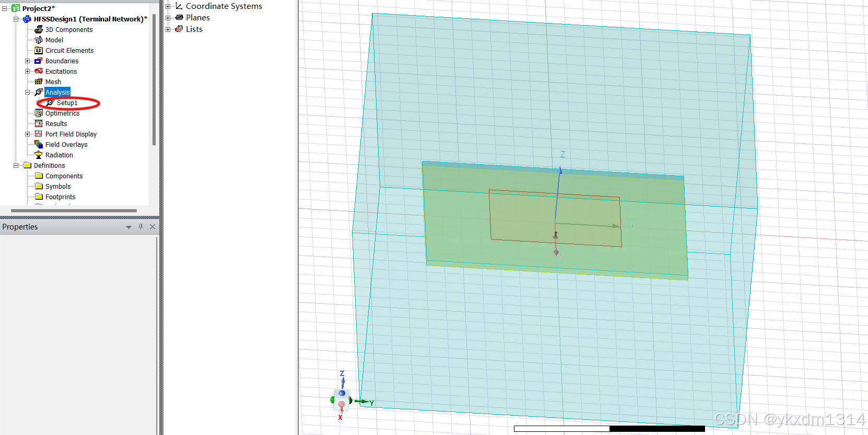This screenshot has height=435, width=868.
Task: Expand the Coordinate Systems node
Action: 168,6
